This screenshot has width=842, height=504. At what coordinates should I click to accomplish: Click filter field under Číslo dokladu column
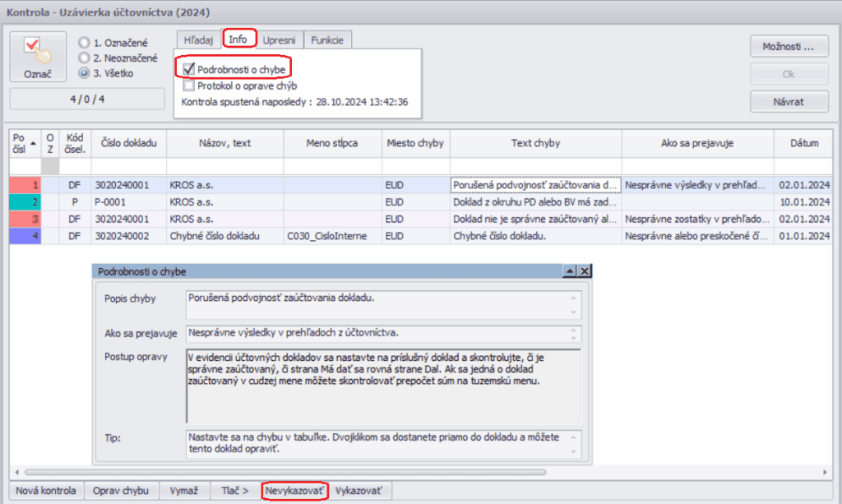(x=129, y=167)
